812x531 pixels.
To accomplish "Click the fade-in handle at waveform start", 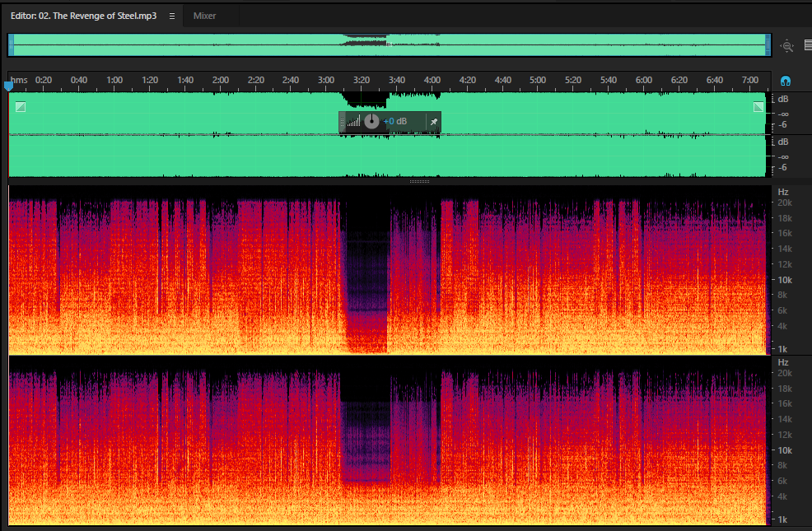I will coord(21,107).
